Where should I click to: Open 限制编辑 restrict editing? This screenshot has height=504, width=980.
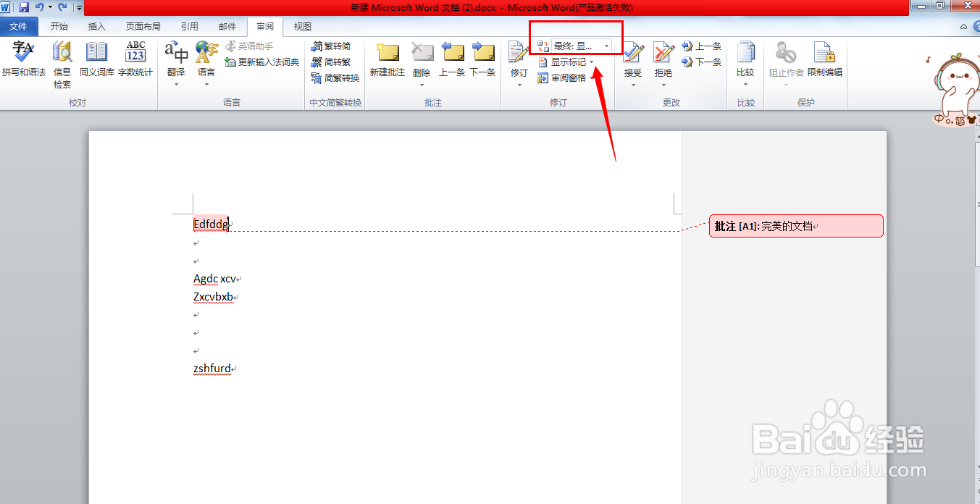click(x=825, y=59)
